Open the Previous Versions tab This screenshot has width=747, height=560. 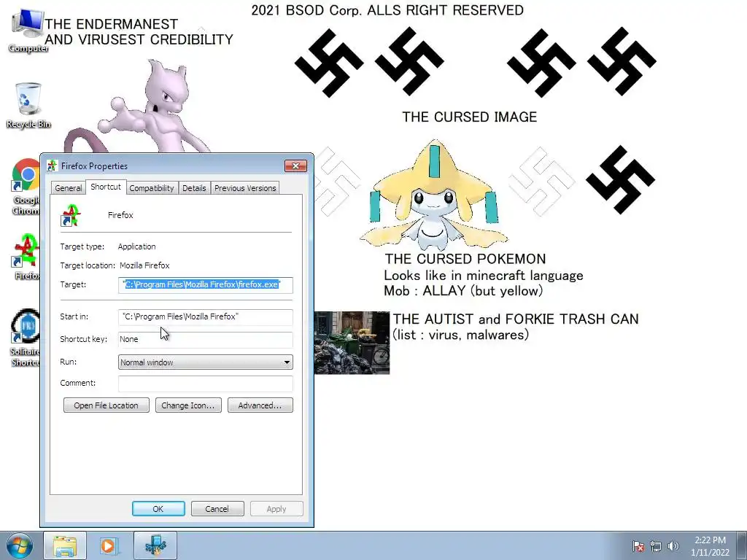pyautogui.click(x=245, y=188)
